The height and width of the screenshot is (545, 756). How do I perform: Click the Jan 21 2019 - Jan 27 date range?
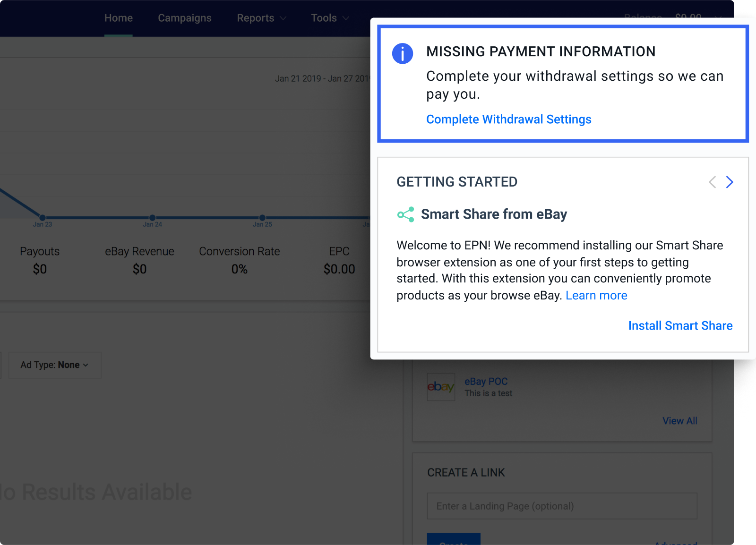pos(322,78)
